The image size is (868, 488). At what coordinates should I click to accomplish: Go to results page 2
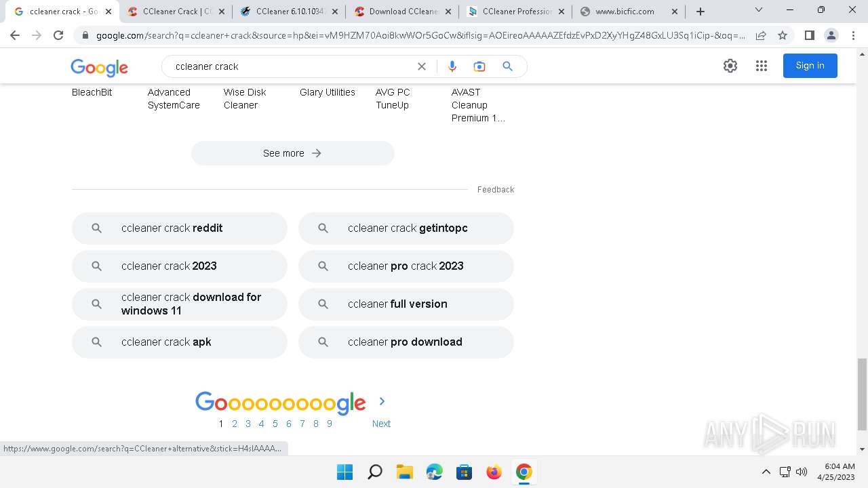tap(235, 424)
